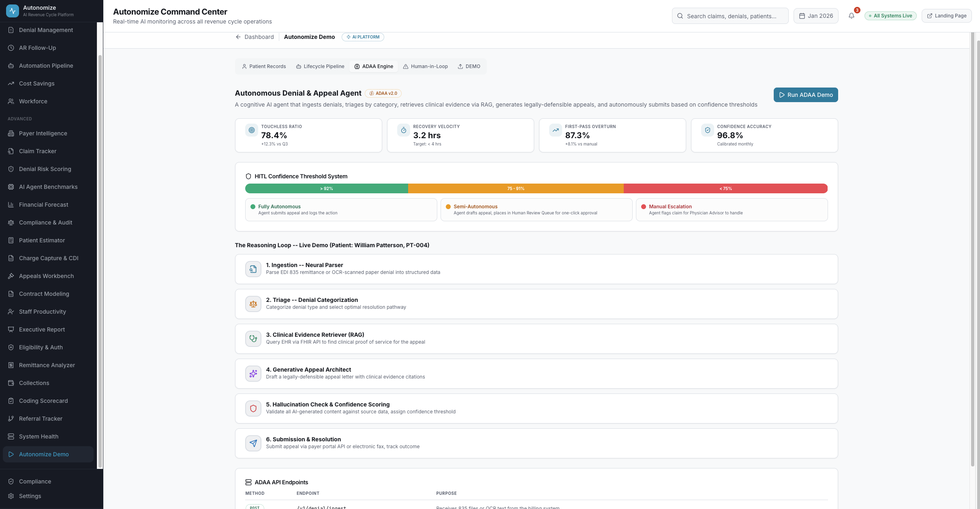Viewport: 980px width, 509px height.
Task: Open Patient Records tab
Action: [264, 66]
